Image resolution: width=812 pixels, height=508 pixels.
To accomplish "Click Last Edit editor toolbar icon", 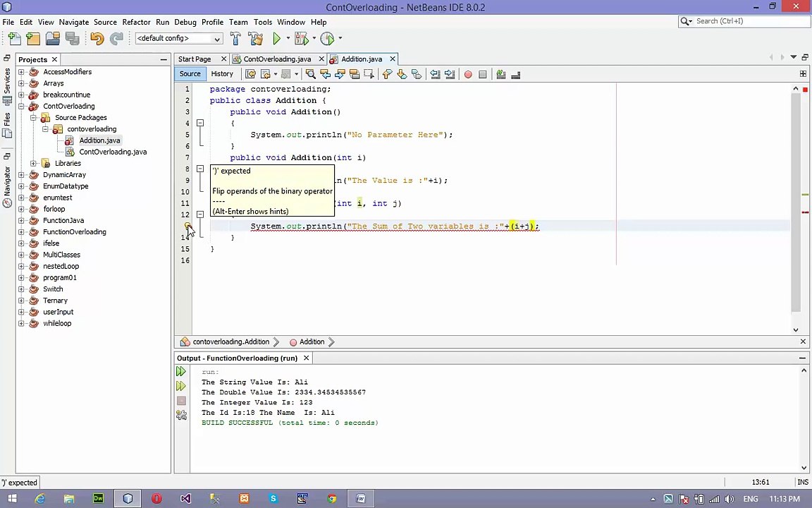I will click(251, 74).
